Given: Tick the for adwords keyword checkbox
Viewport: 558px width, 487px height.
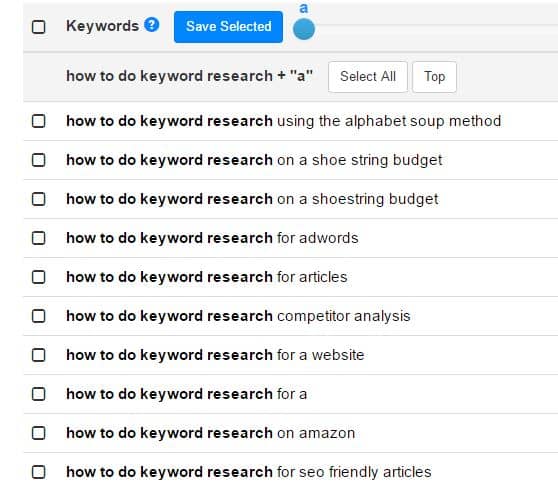Looking at the screenshot, I should click(38, 238).
